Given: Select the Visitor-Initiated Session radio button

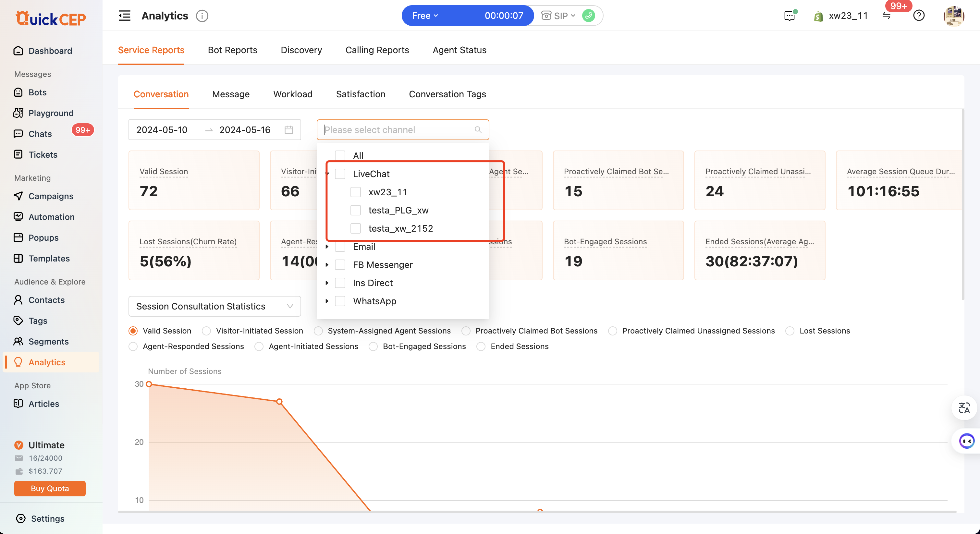Looking at the screenshot, I should [x=206, y=331].
